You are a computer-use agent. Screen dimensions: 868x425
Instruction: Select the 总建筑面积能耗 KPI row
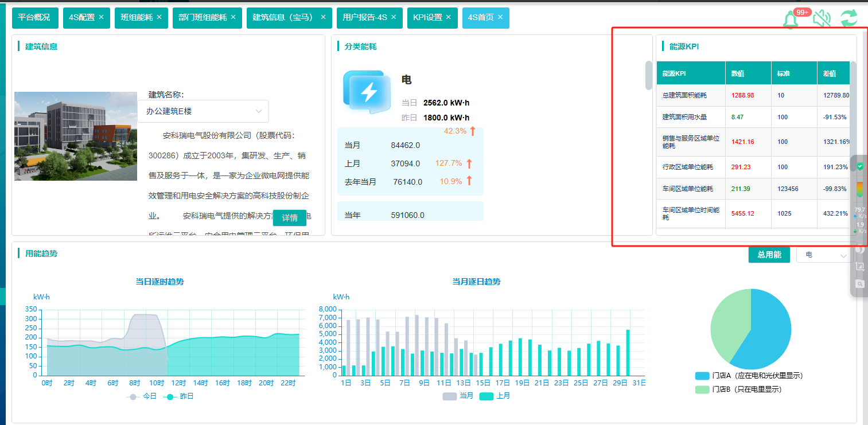pos(753,96)
